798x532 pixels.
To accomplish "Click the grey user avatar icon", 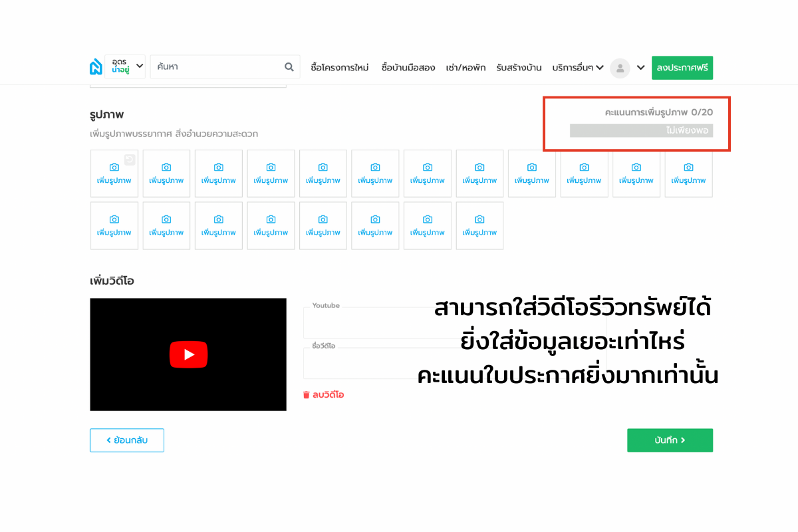I will click(620, 68).
